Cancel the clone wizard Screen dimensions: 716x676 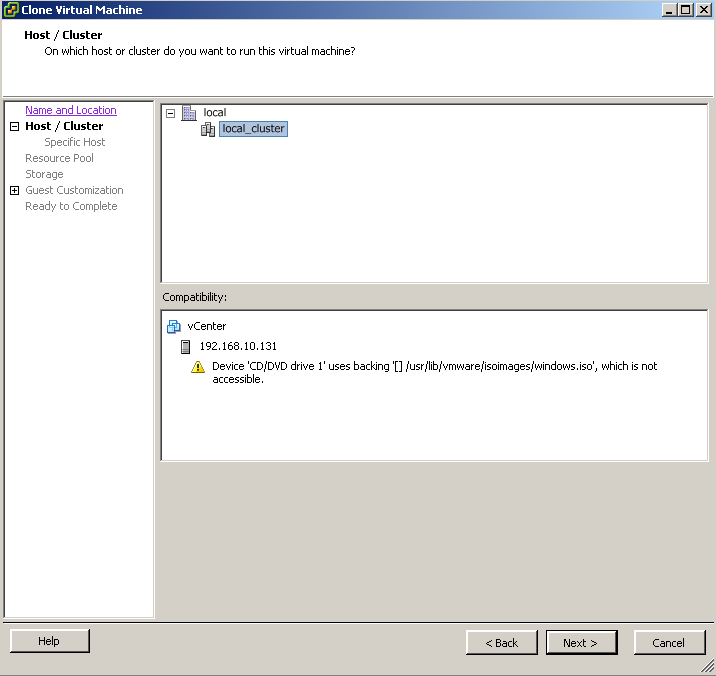(669, 643)
